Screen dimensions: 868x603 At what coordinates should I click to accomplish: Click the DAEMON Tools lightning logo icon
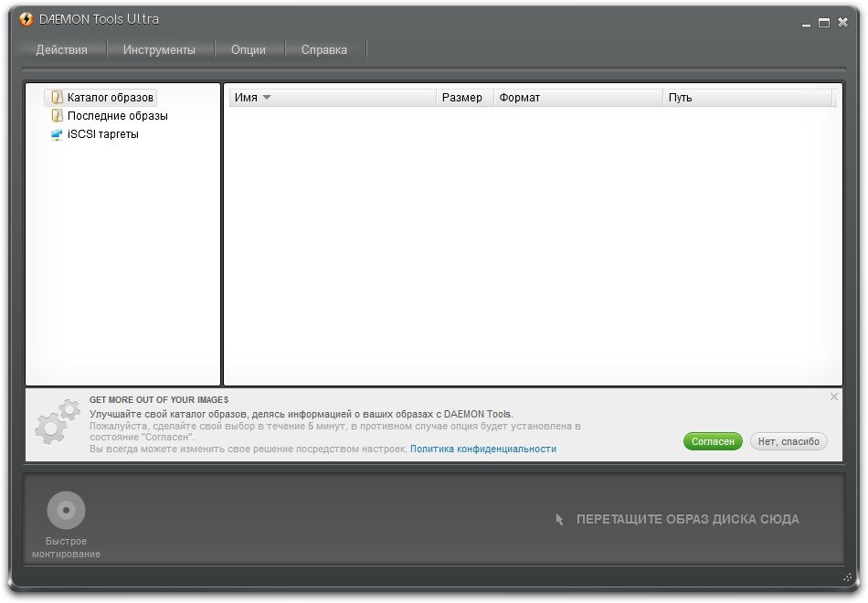26,19
